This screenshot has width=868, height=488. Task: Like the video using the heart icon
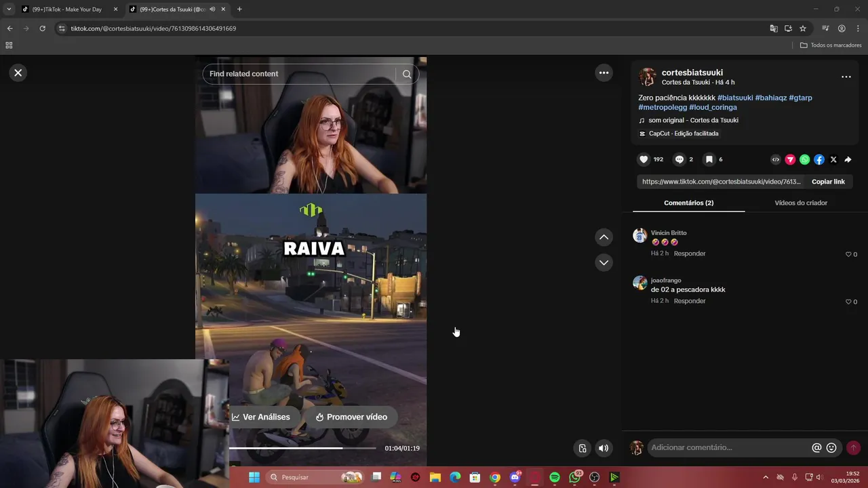(x=644, y=159)
